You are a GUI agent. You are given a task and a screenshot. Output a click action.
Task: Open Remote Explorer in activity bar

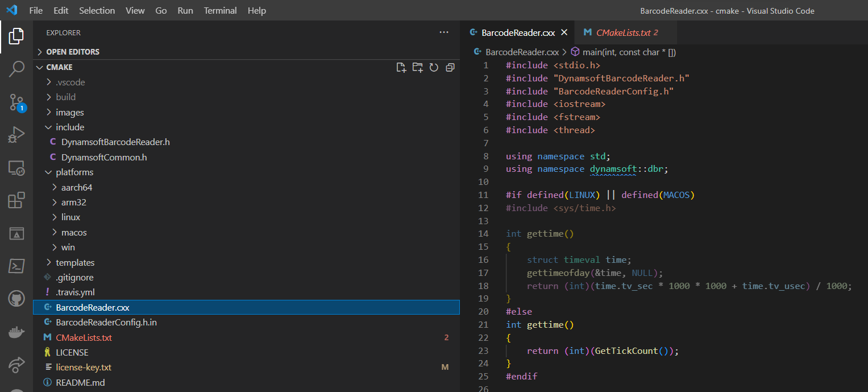[x=16, y=168]
